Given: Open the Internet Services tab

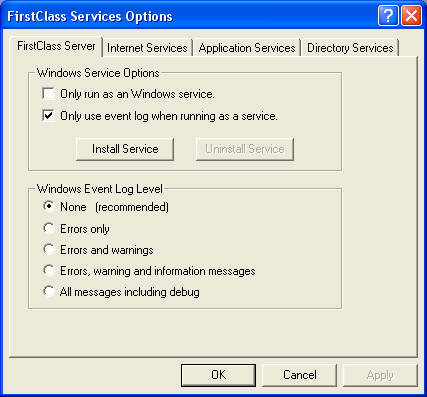Looking at the screenshot, I should coord(147,48).
